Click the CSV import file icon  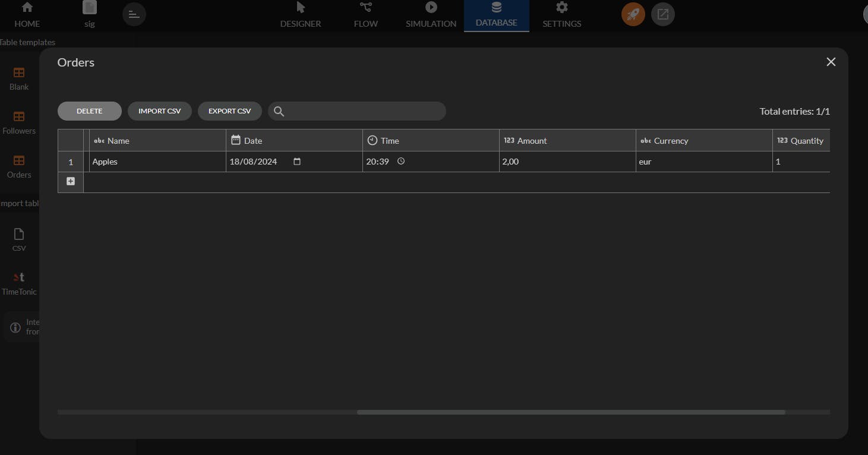[x=19, y=234]
